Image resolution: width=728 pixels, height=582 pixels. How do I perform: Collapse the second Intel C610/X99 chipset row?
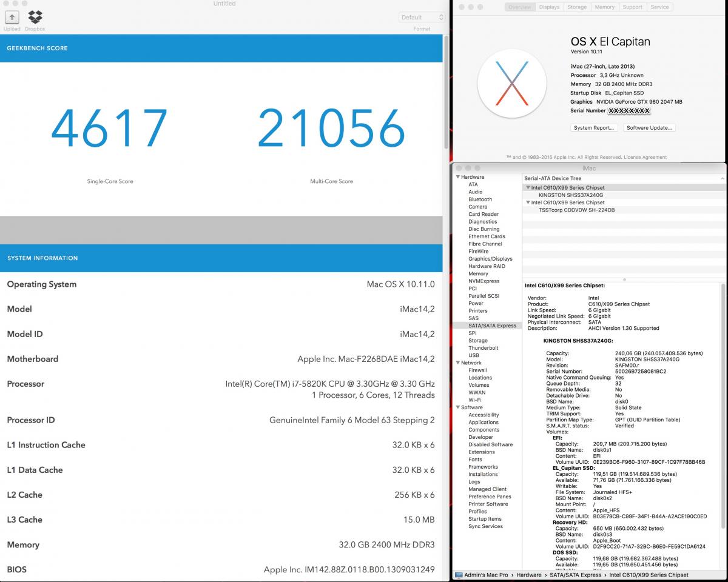coord(528,202)
